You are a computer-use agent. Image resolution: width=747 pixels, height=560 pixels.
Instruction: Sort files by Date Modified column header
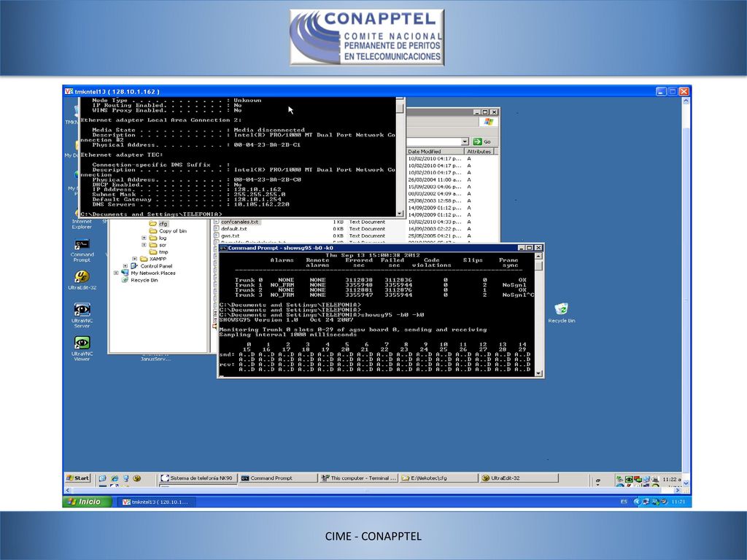coord(435,152)
